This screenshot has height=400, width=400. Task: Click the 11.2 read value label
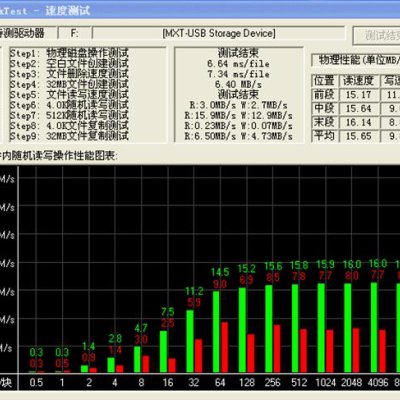pyautogui.click(x=194, y=291)
